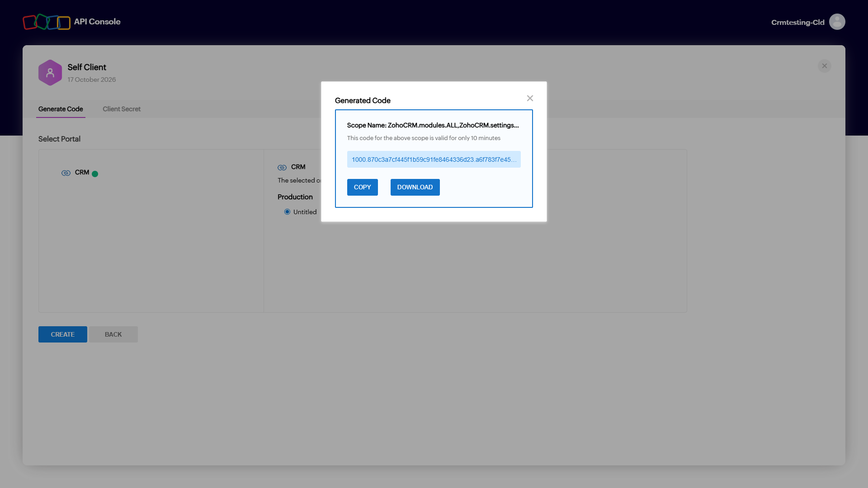The height and width of the screenshot is (488, 868).
Task: Click the Zoho logo in header
Action: pos(47,22)
